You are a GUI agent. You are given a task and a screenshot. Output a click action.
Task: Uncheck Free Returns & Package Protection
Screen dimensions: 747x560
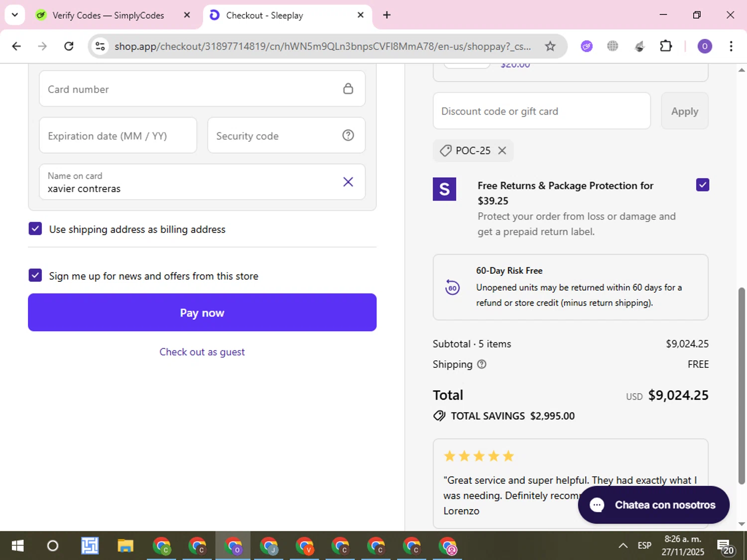click(702, 185)
